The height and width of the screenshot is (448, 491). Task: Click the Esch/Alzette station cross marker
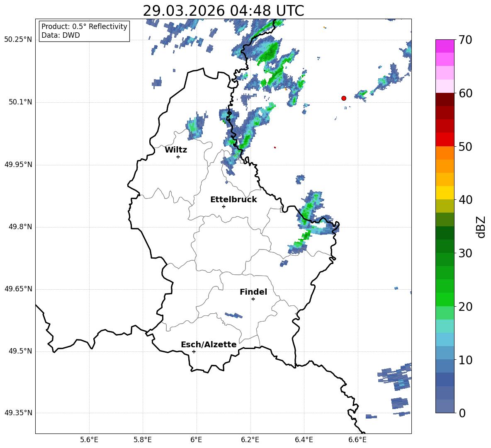tap(194, 351)
